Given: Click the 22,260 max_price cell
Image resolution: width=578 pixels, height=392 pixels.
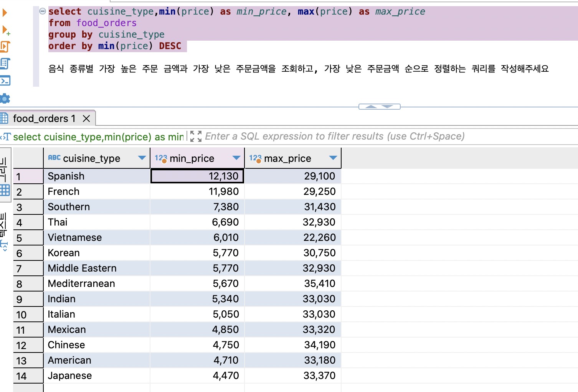Looking at the screenshot, I should click(x=292, y=237).
